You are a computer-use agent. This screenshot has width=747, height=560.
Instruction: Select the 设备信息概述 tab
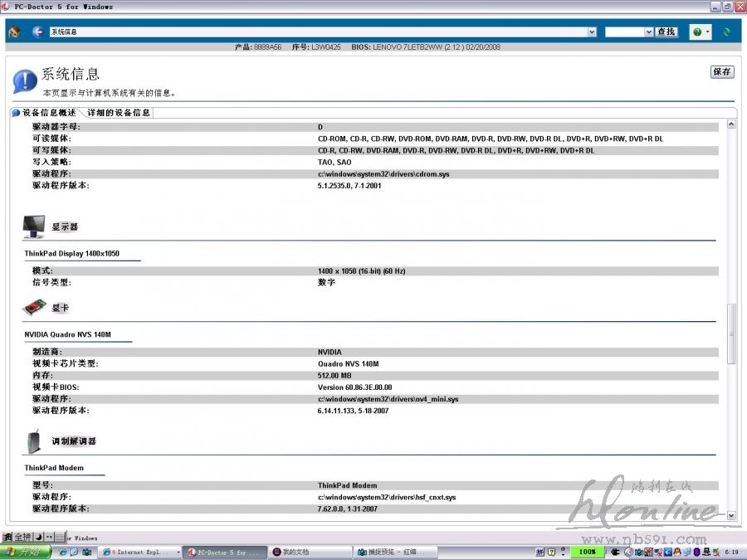tap(49, 113)
